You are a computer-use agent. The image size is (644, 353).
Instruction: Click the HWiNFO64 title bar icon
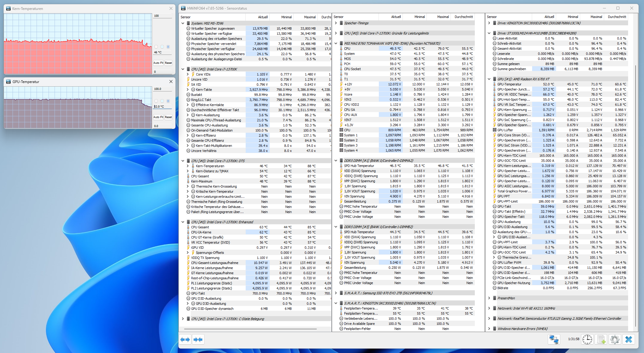coord(183,8)
